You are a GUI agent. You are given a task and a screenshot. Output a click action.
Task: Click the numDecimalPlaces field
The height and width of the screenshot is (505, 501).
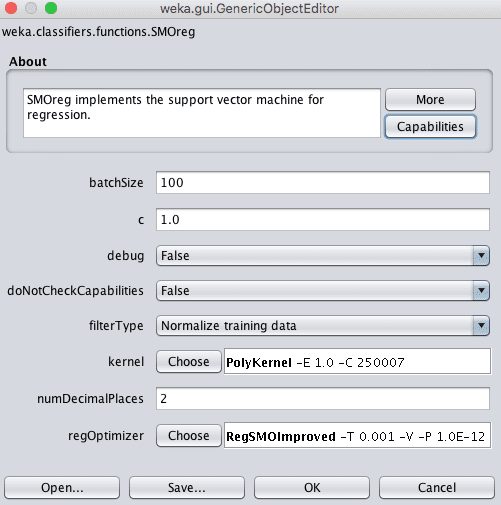323,398
